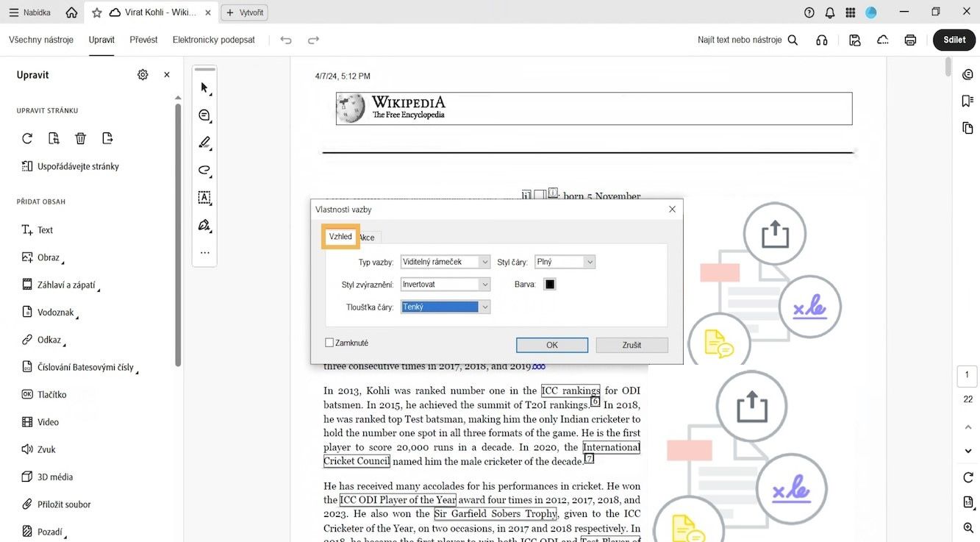Image resolution: width=980 pixels, height=542 pixels.
Task: Open the Tloušťka čáry dropdown
Action: click(x=446, y=307)
